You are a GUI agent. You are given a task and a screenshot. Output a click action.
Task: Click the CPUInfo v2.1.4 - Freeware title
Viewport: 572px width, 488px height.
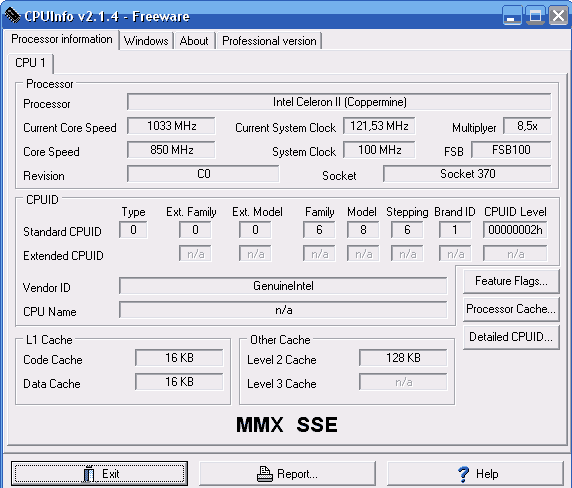(107, 16)
